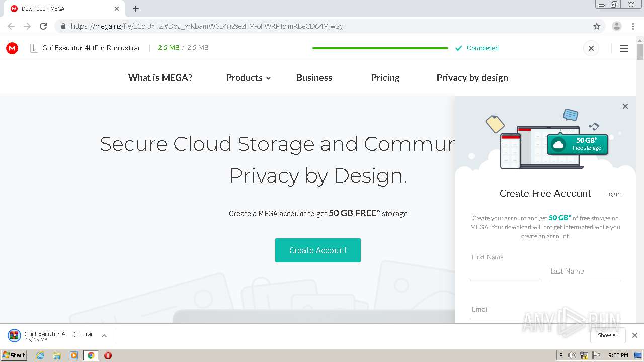This screenshot has height=362, width=644.
Task: Click the Login link
Action: pyautogui.click(x=613, y=194)
